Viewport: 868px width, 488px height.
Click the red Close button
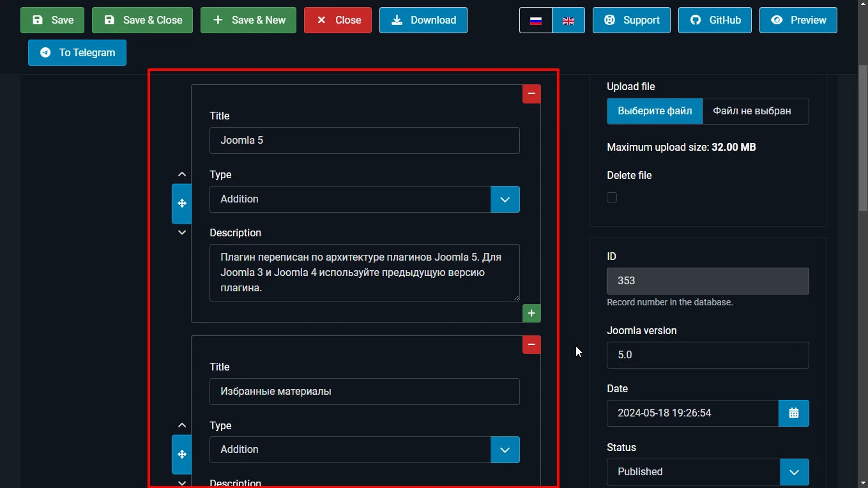coord(338,20)
